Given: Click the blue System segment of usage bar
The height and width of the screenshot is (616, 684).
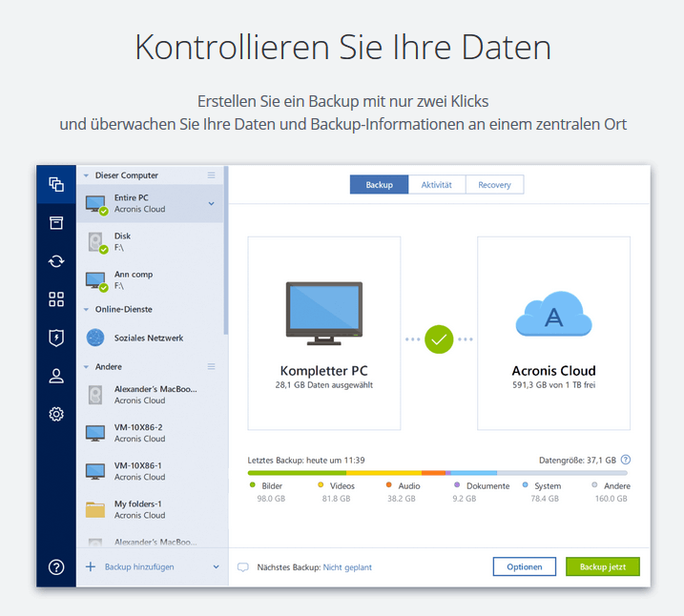Looking at the screenshot, I should pyautogui.click(x=474, y=473).
